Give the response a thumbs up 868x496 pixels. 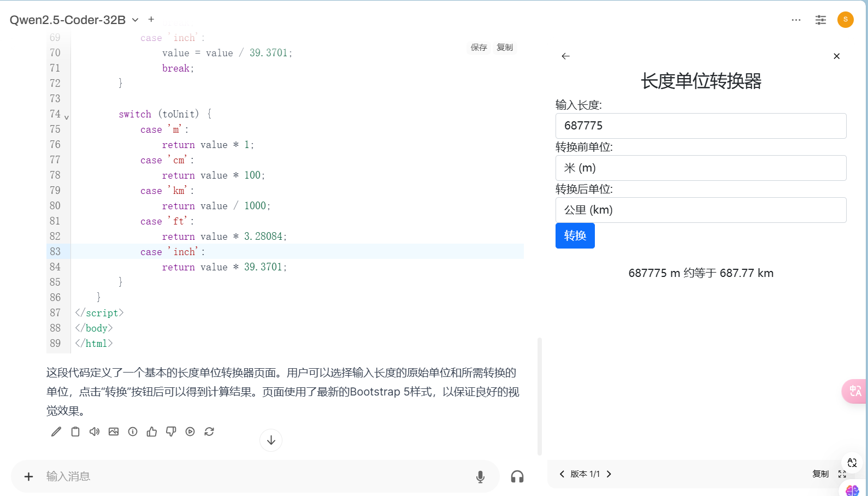click(x=152, y=432)
